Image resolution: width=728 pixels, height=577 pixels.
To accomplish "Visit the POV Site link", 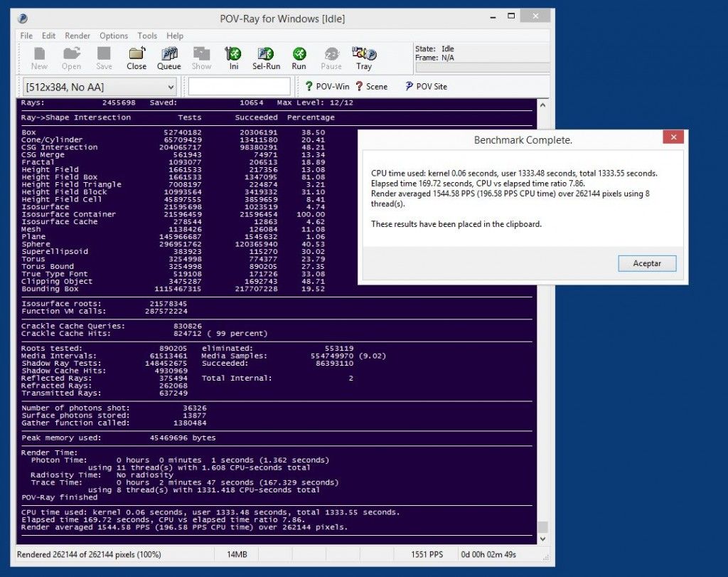I will click(x=427, y=86).
